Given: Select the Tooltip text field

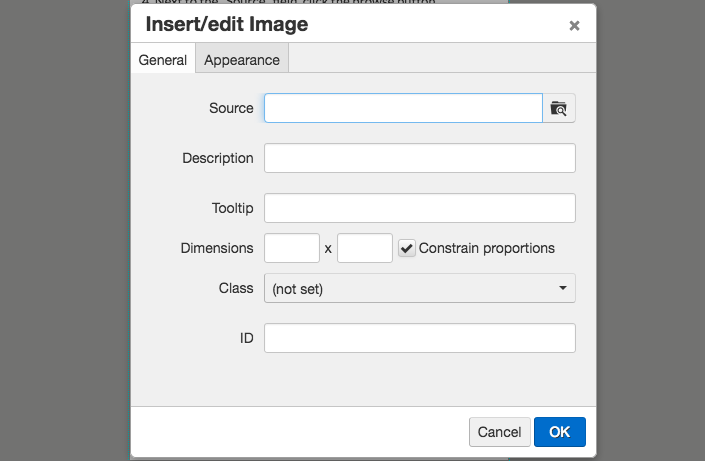Looking at the screenshot, I should 419,208.
